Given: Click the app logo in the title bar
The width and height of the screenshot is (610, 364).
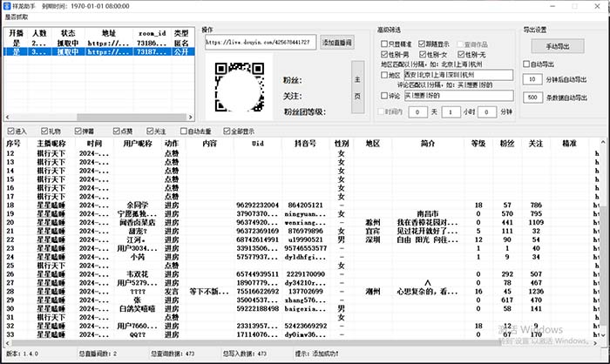Looking at the screenshot, I should pyautogui.click(x=8, y=5).
